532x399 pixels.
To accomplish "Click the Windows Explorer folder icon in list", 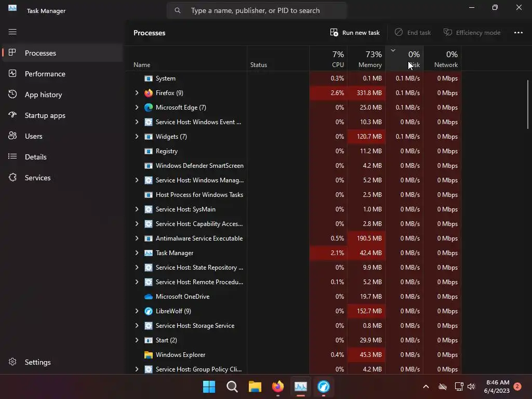I will (149, 355).
